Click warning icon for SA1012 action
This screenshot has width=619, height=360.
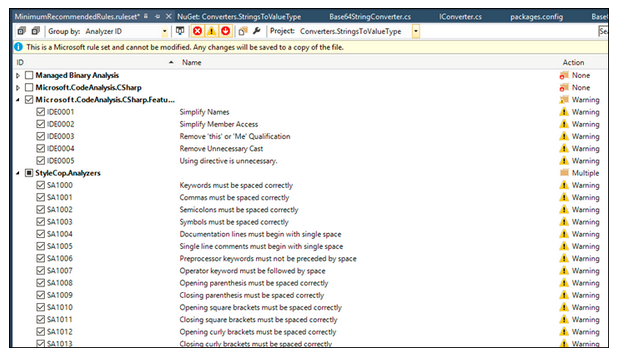[564, 332]
